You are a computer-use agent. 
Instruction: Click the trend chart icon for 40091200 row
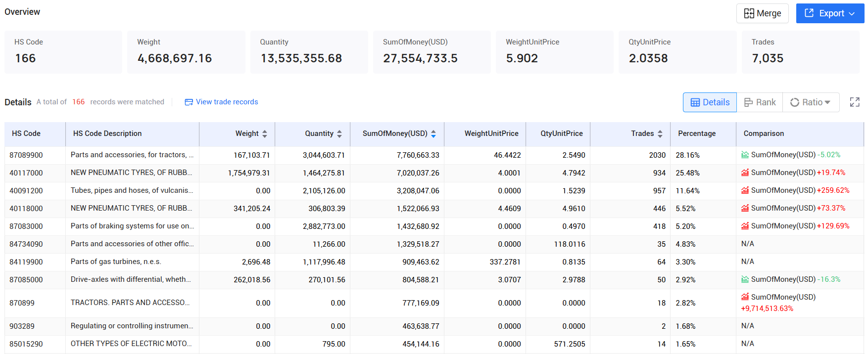(x=745, y=190)
